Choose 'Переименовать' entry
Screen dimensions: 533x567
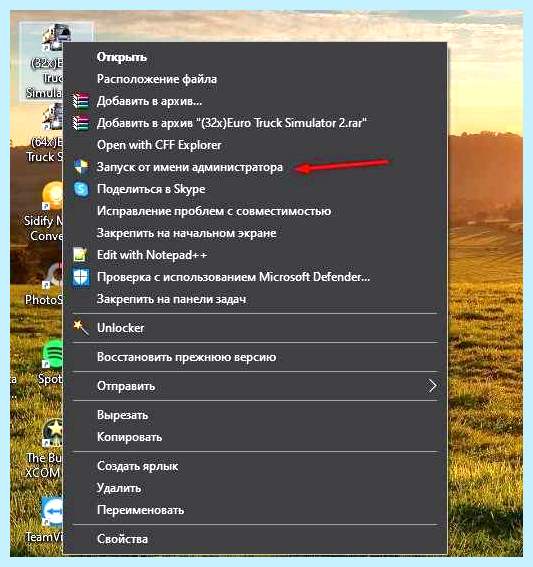click(255, 510)
